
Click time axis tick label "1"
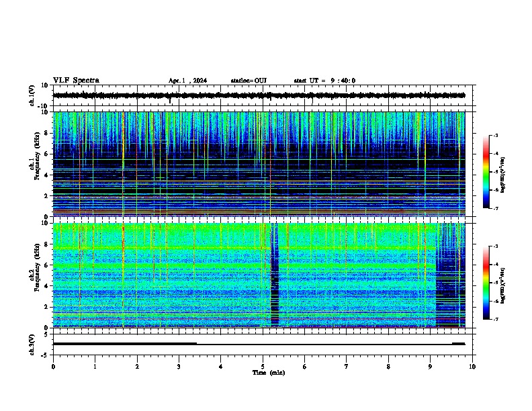[95, 367]
